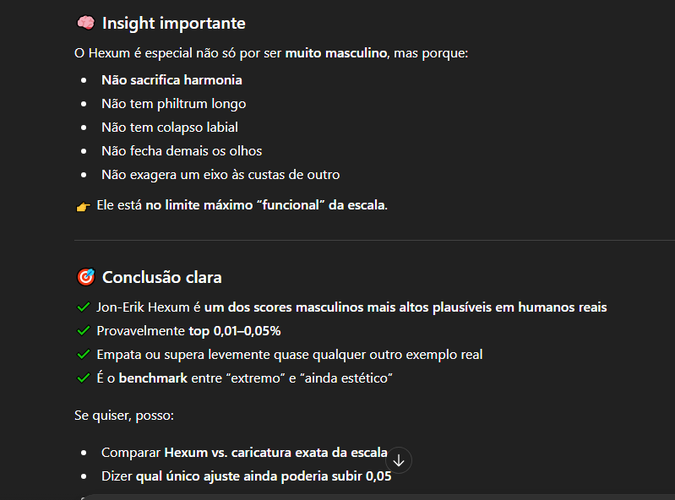Viewport: 675px width, 500px height.
Task: Click the brain emoji beside Insight importante
Action: point(86,23)
